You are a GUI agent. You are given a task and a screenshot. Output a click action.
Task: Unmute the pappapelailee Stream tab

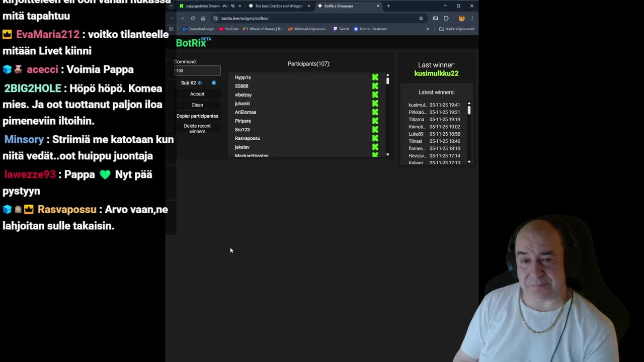(x=232, y=6)
